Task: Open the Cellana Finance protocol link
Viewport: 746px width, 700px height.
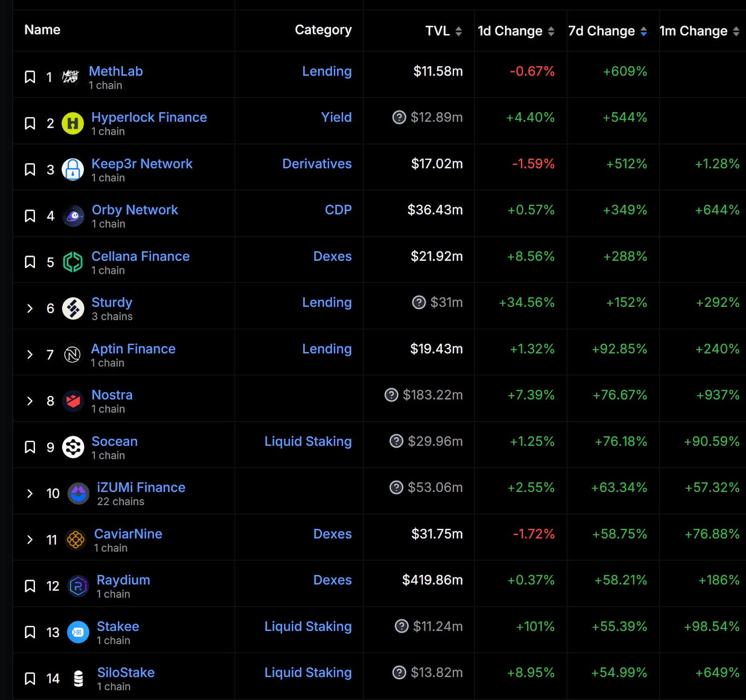Action: click(140, 256)
